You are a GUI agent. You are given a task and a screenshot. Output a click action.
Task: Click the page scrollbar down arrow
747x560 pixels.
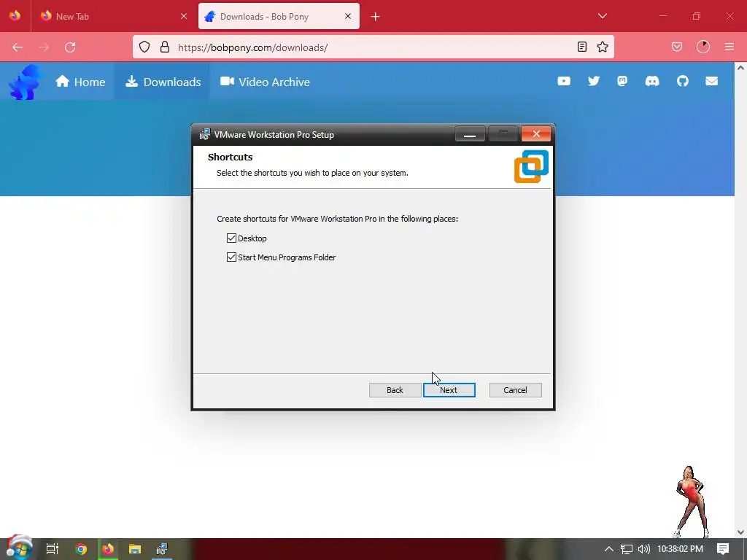pyautogui.click(x=740, y=532)
